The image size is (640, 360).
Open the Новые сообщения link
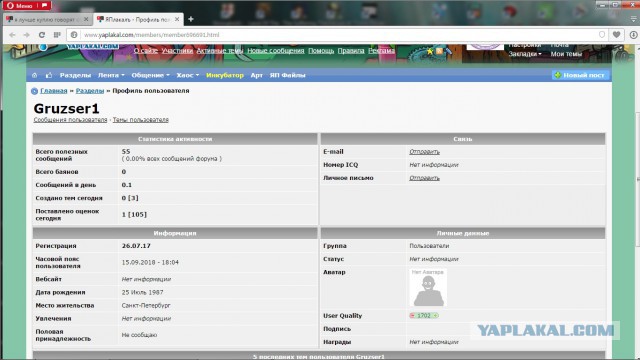(276, 51)
